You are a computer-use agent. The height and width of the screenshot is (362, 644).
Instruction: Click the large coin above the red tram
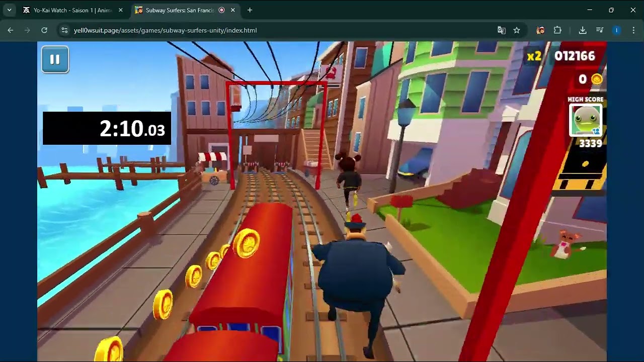coord(247,243)
